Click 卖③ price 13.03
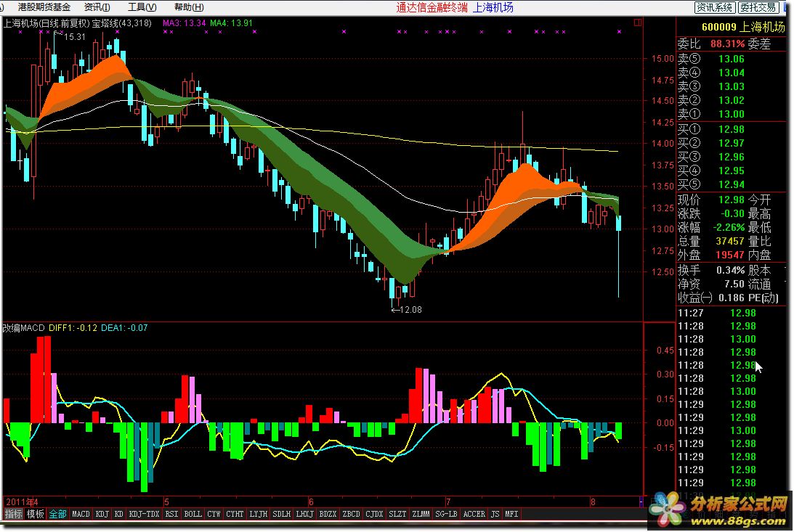This screenshot has width=794, height=532. coord(732,86)
